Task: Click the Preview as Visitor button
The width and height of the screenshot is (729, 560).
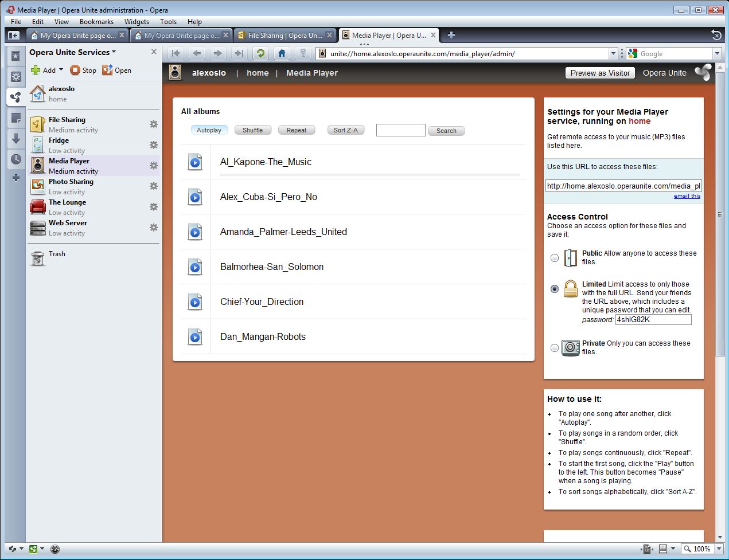Action: pyautogui.click(x=600, y=73)
